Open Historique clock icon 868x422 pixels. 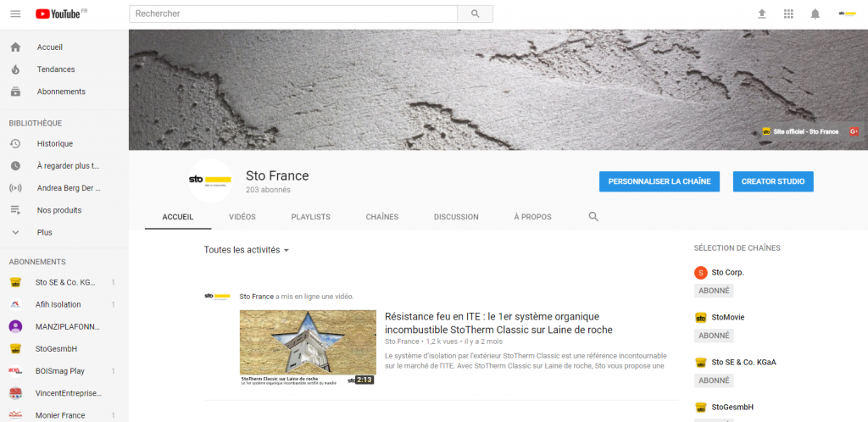[15, 144]
